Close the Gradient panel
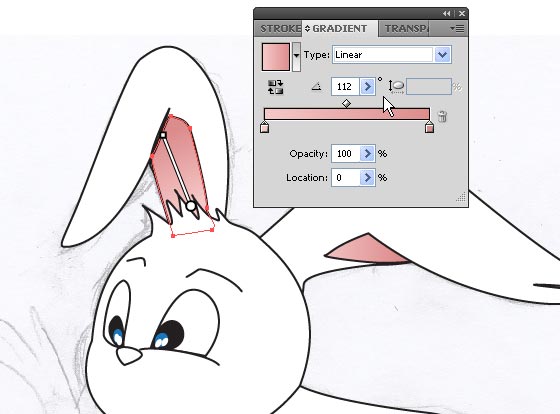Viewport: 560px width, 414px height. coord(462,14)
